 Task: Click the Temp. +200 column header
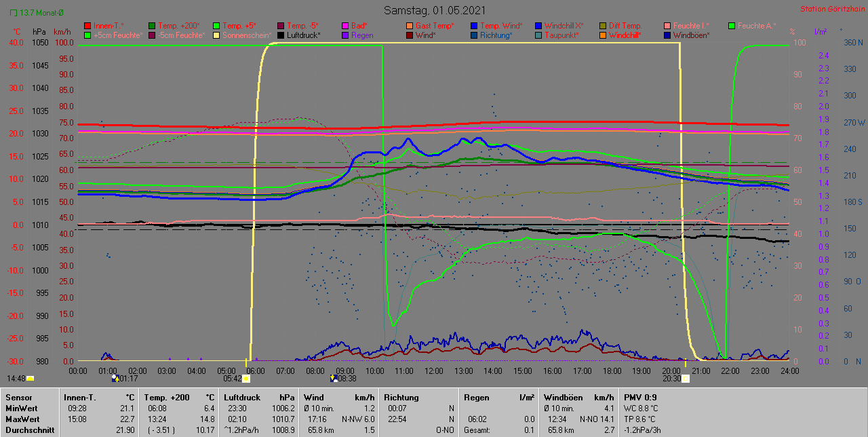(167, 397)
